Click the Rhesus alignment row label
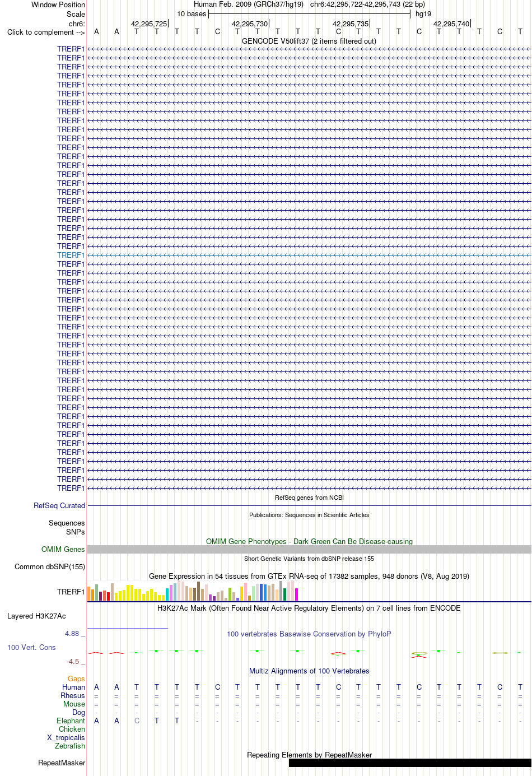This screenshot has width=532, height=776. [73, 695]
